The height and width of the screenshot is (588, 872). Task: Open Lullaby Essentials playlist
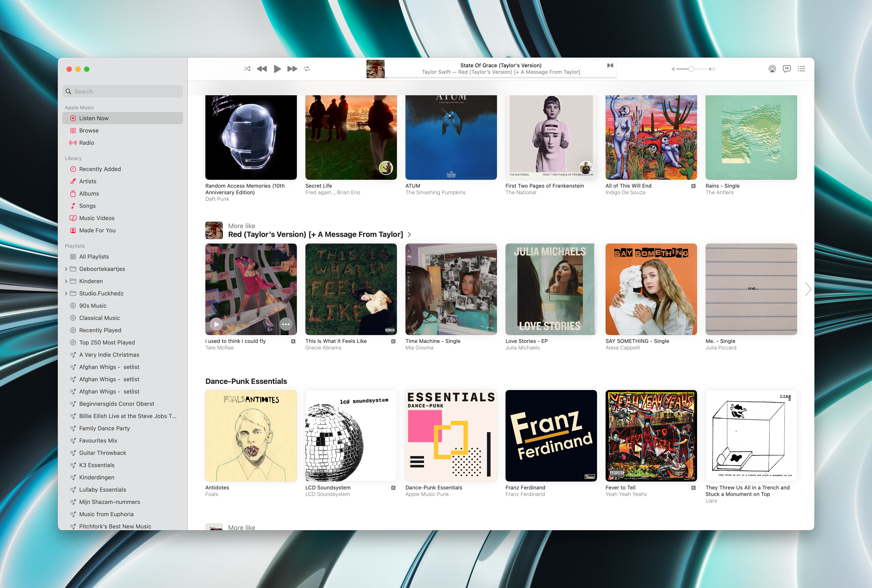point(123,490)
